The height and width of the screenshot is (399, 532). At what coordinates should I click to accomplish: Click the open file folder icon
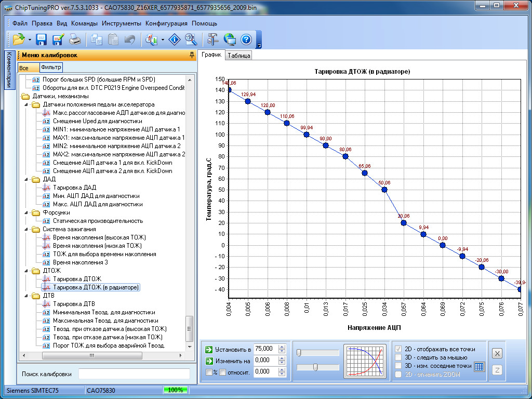click(x=19, y=39)
